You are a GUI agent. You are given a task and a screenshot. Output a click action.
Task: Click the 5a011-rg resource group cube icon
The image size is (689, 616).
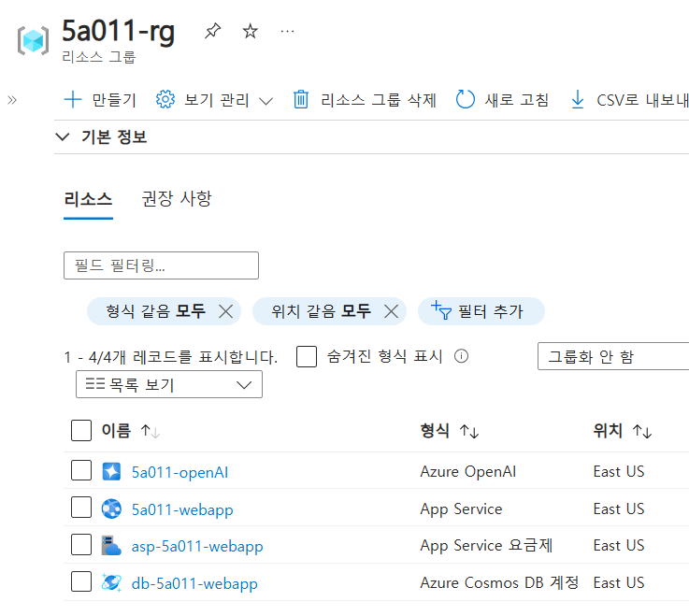point(33,41)
